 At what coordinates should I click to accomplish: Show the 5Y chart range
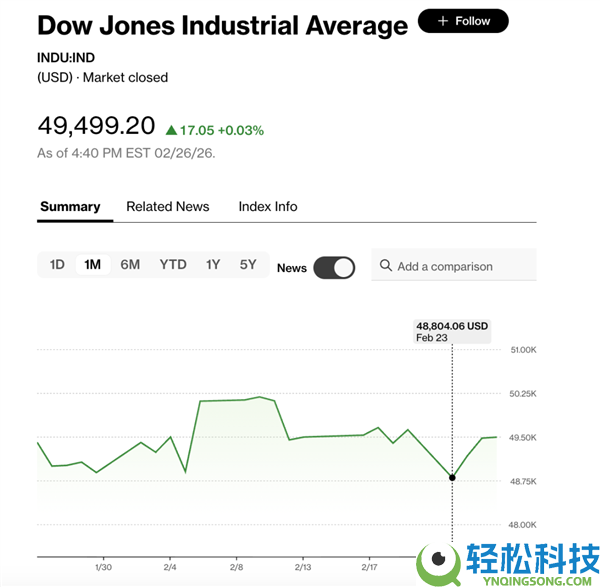point(248,265)
